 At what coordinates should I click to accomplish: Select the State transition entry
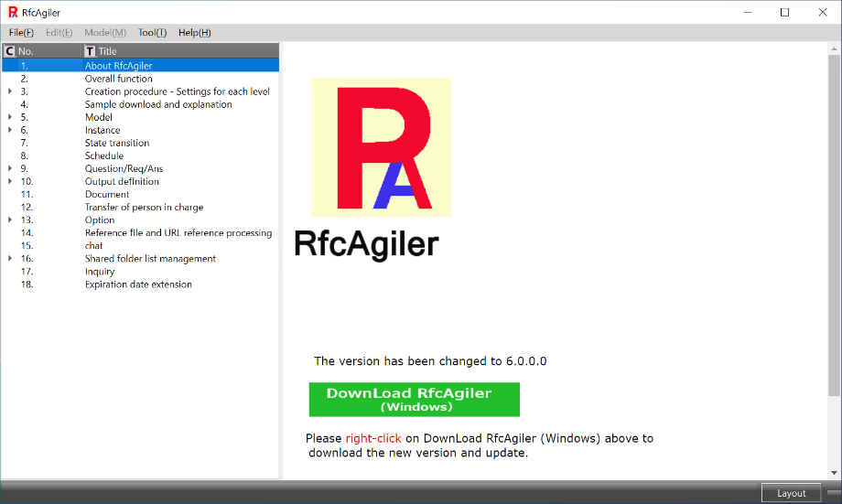tap(117, 143)
